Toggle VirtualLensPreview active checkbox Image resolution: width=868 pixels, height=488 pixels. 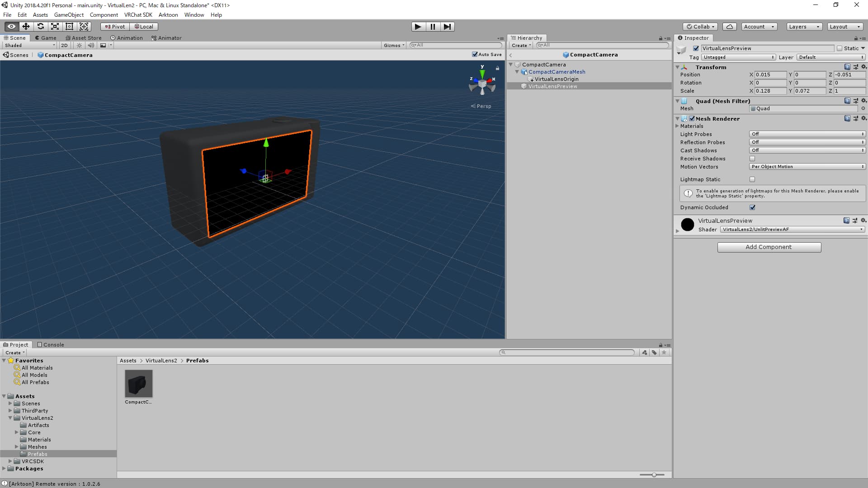(x=696, y=48)
